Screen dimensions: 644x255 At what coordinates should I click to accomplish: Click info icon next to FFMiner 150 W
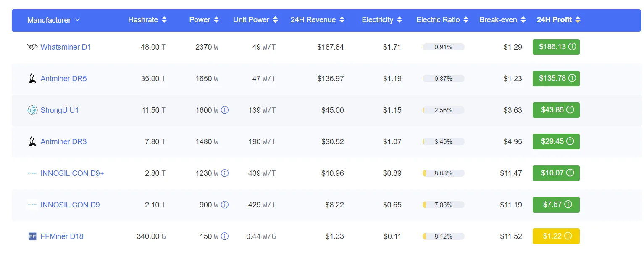tap(225, 236)
